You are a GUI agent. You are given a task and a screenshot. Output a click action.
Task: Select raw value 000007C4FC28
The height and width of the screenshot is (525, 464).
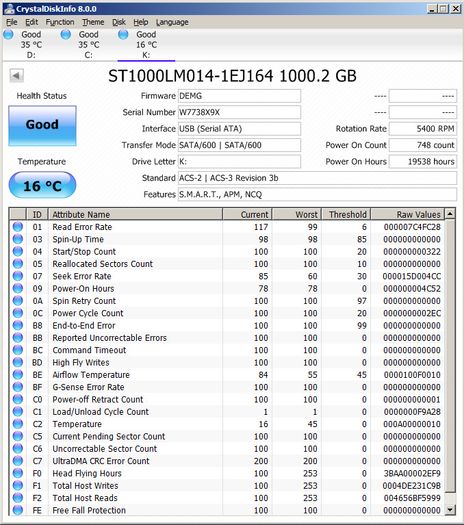click(412, 227)
